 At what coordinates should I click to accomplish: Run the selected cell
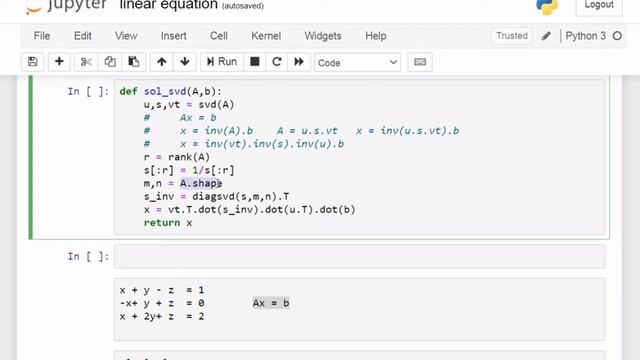click(x=222, y=62)
